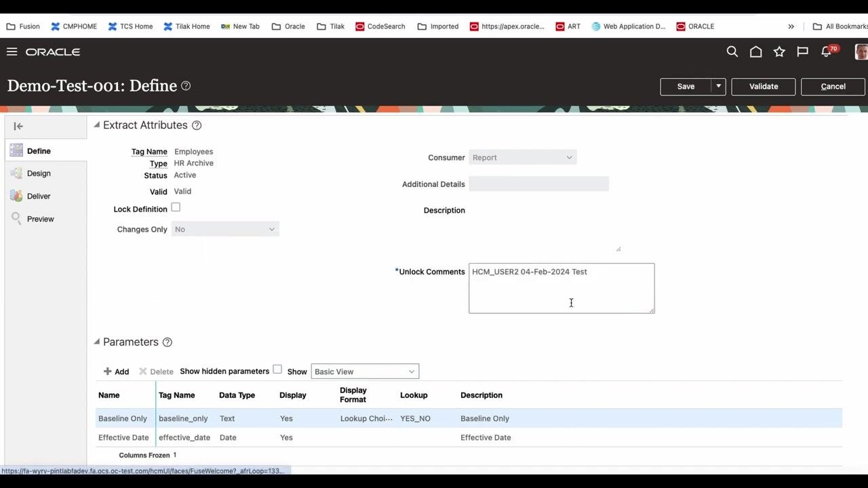Show more bookmarks overflow chevron

click(791, 26)
